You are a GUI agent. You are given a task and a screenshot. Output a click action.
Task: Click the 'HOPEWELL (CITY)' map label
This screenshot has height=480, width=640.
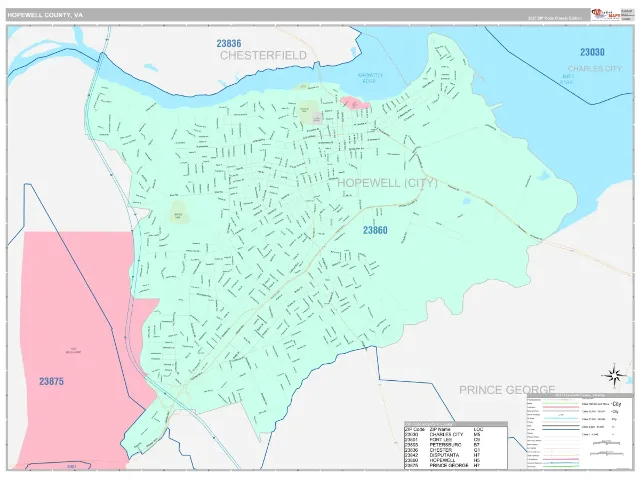point(387,183)
